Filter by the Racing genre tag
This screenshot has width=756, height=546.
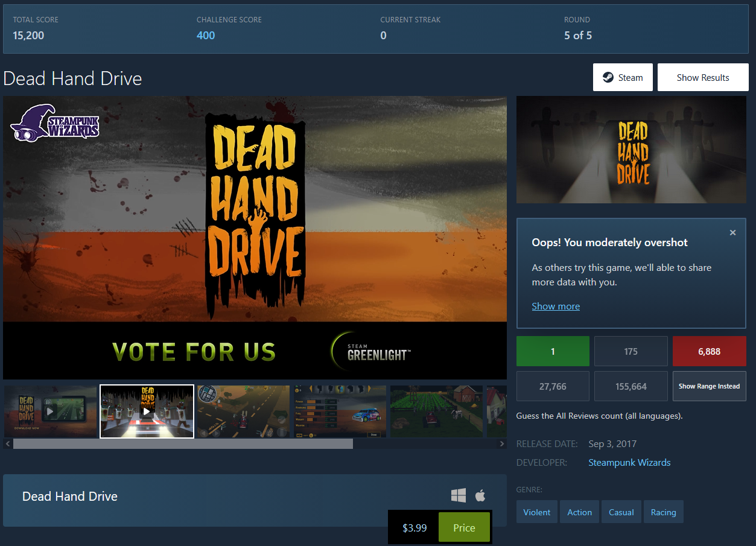tap(664, 512)
